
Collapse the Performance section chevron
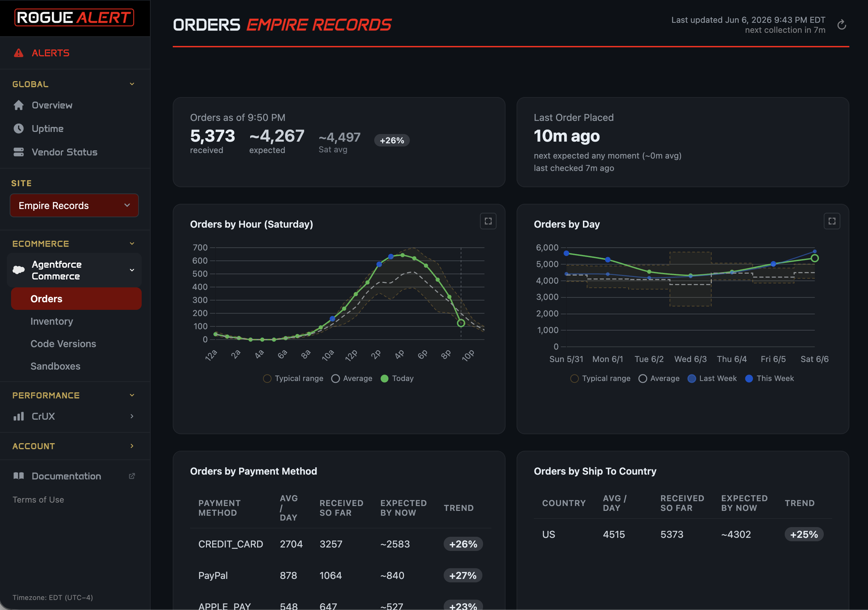132,395
